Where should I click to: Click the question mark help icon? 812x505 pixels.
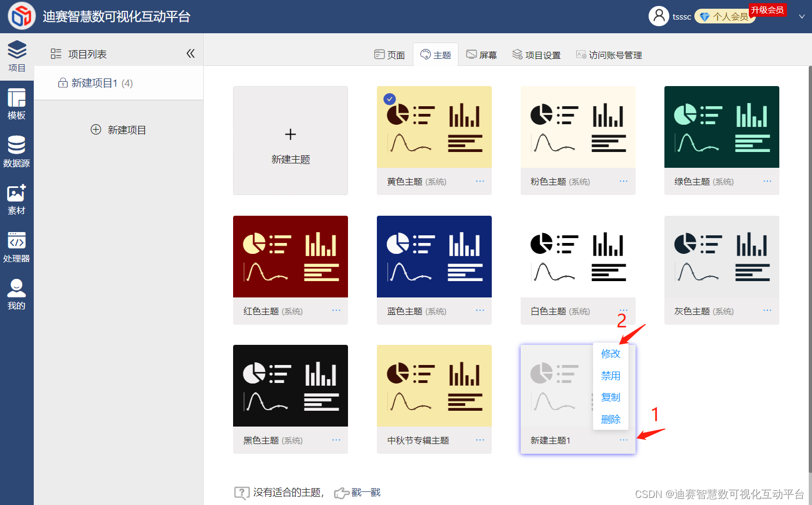click(242, 493)
